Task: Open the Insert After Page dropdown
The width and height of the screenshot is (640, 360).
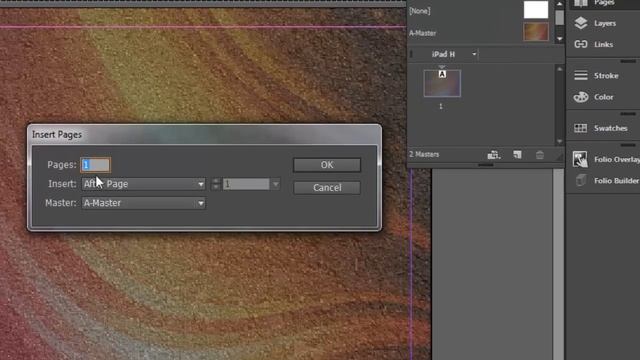Action: click(143, 184)
